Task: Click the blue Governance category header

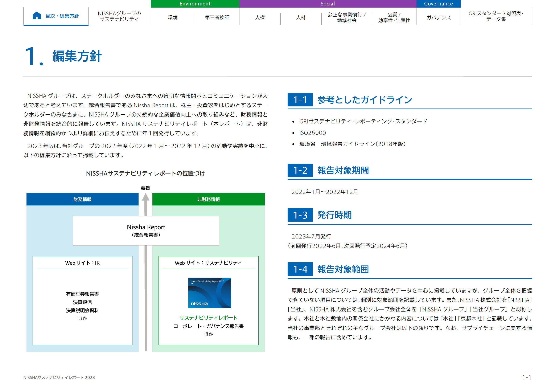Action: pos(438,4)
